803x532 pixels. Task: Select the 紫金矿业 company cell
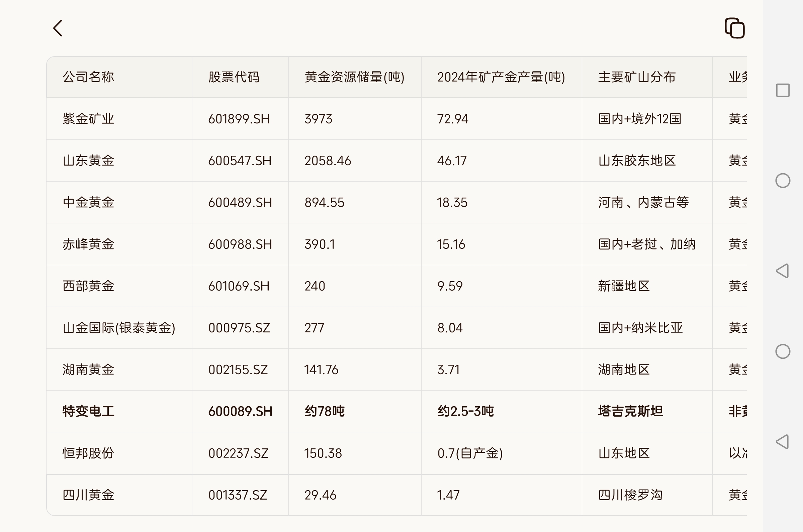[x=88, y=119]
